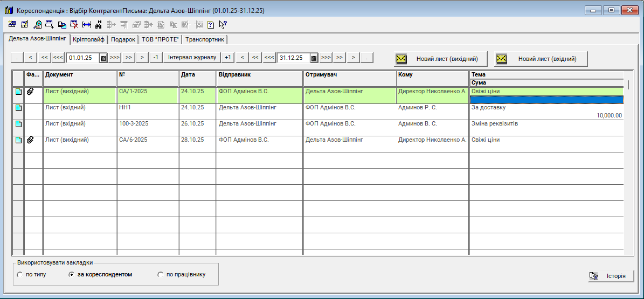Click the edit record pencil icon
The width and height of the screenshot is (644, 299).
click(24, 24)
